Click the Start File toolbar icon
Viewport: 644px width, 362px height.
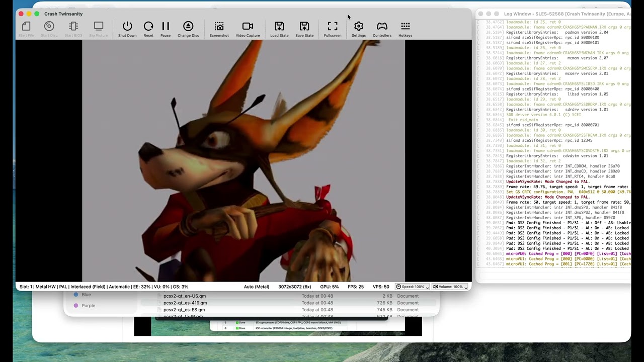click(26, 29)
